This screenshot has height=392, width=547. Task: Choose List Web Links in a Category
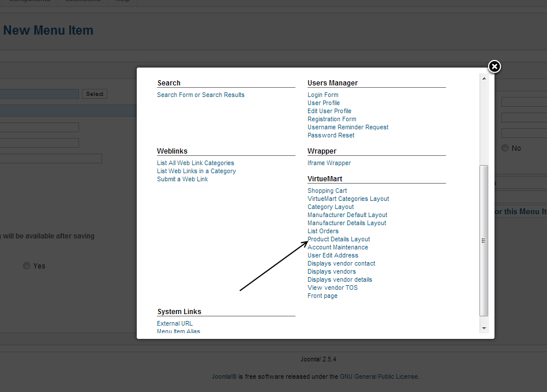coord(196,171)
